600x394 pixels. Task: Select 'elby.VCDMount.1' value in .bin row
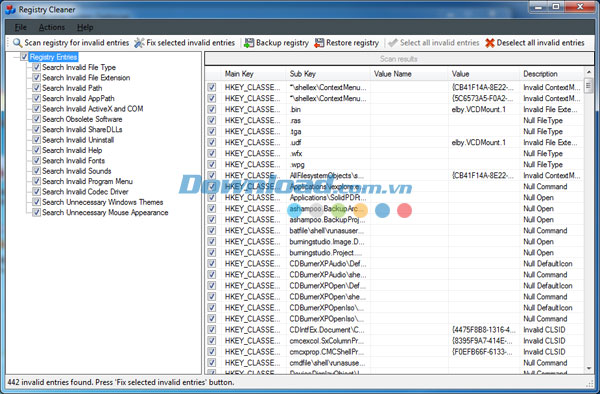pyautogui.click(x=479, y=109)
